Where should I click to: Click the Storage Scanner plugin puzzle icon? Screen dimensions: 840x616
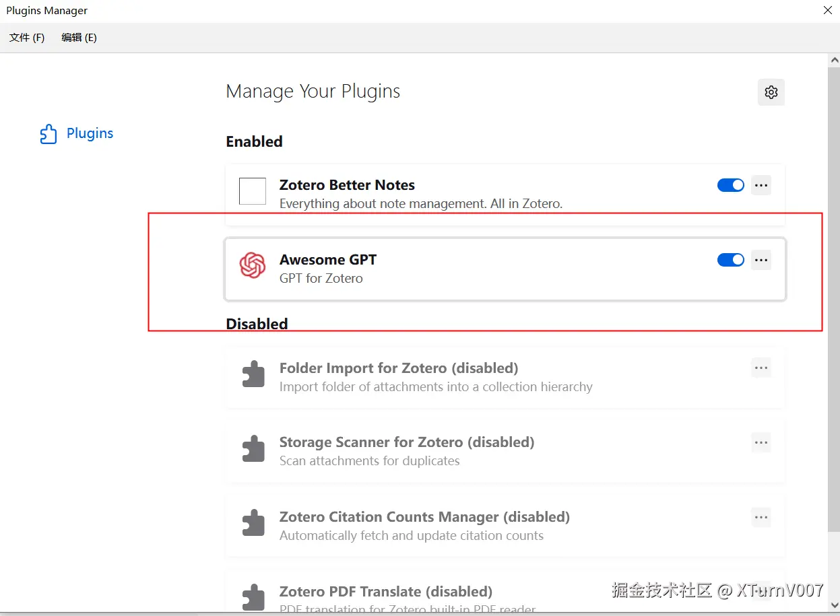coord(253,448)
